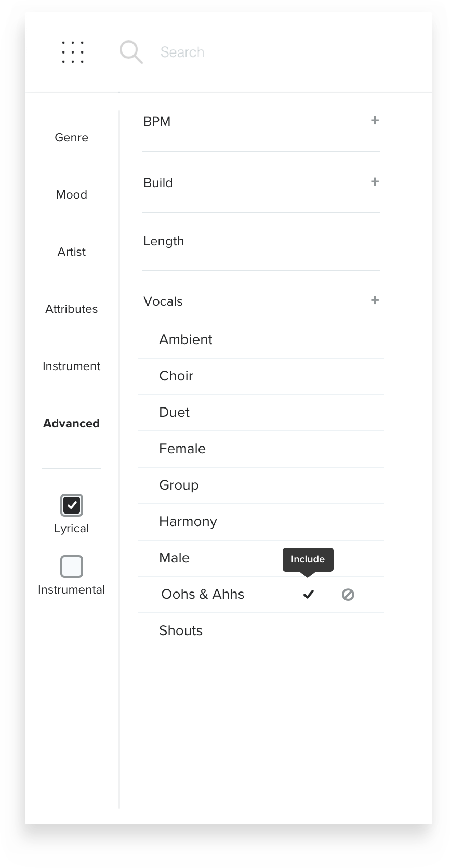Select the Artist sidebar item

coord(71,252)
